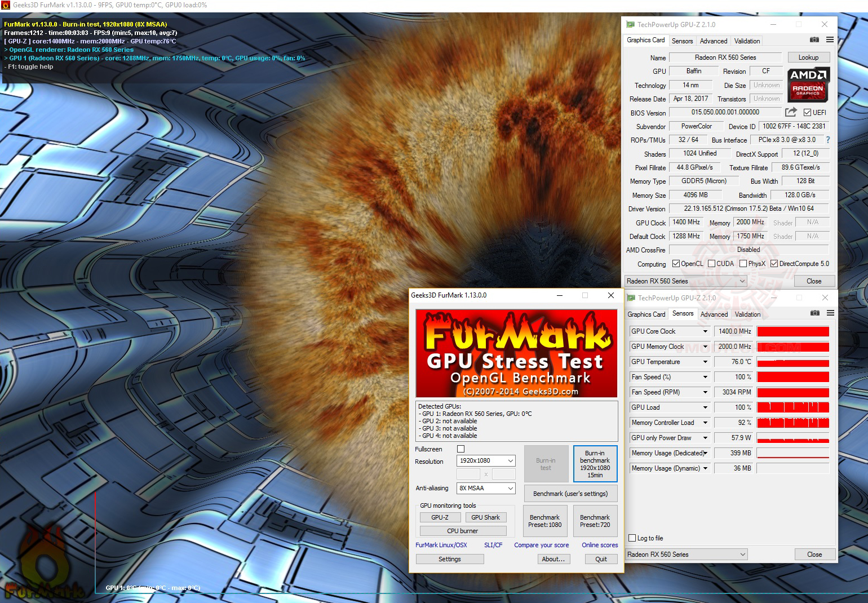The image size is (868, 603).
Task: Quit FurMark via Quit button
Action: pyautogui.click(x=601, y=559)
